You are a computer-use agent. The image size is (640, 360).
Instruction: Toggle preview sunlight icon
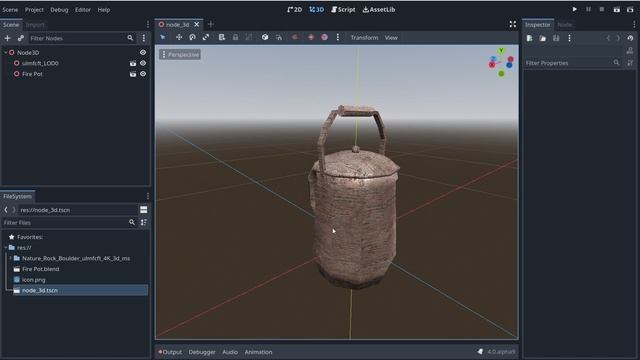pos(311,38)
